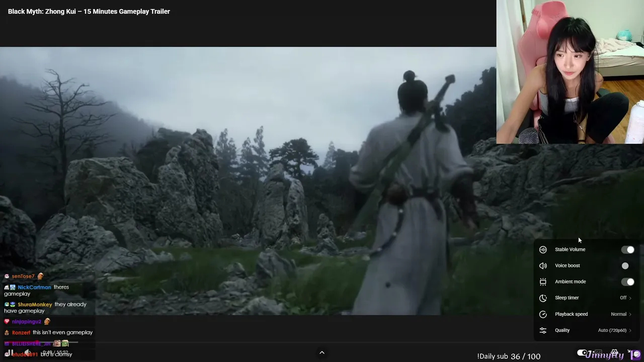Click the Playback speed gauge icon
This screenshot has width=644, height=362.
pos(543,314)
